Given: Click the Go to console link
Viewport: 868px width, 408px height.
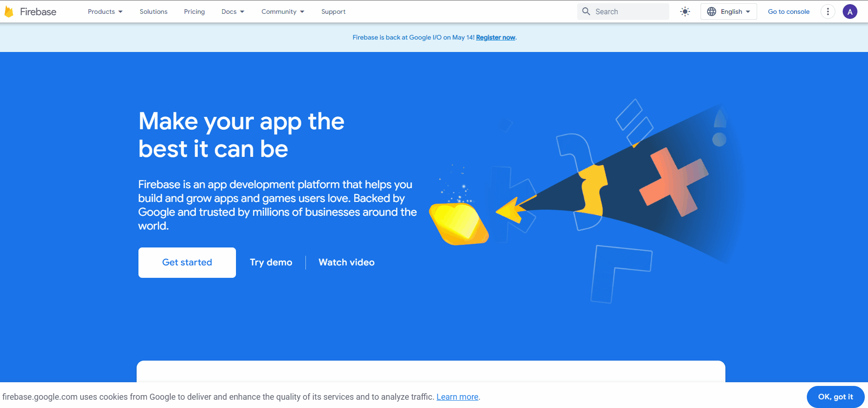Looking at the screenshot, I should click(788, 11).
